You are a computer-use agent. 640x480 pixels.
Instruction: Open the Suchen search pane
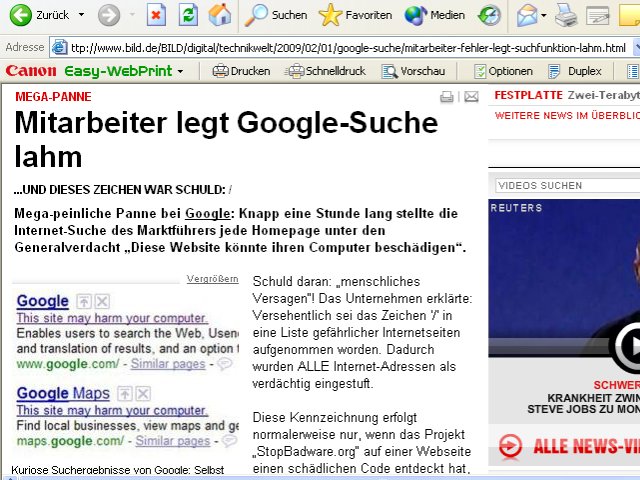(x=276, y=15)
